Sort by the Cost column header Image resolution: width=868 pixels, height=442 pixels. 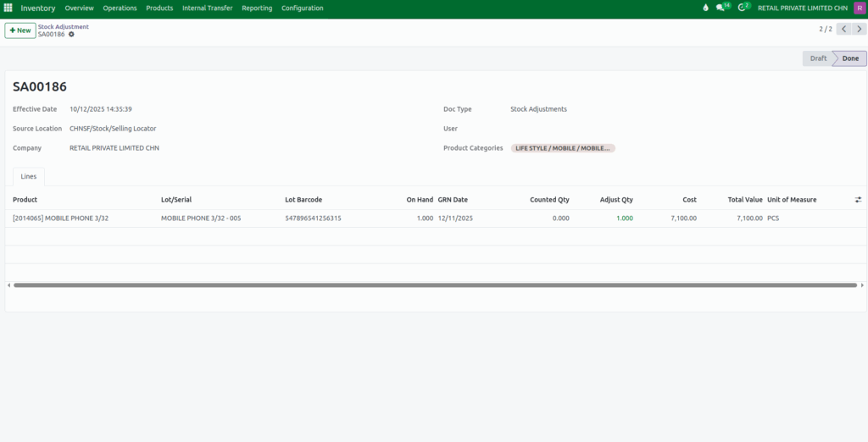(x=689, y=200)
